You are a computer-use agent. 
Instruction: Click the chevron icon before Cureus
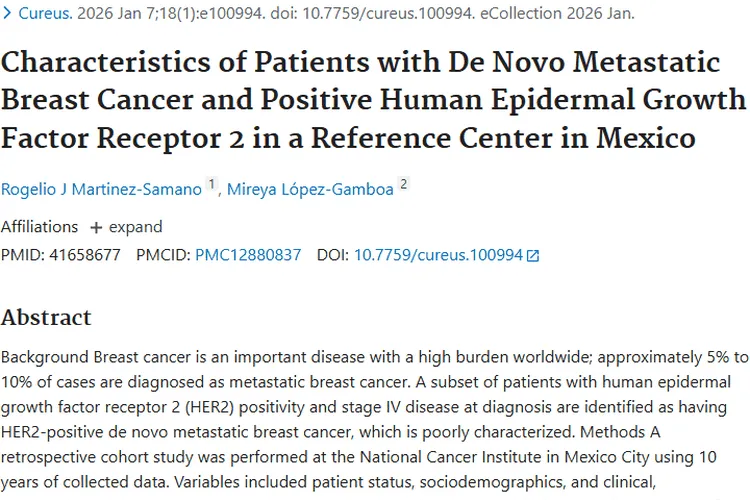[x=7, y=14]
